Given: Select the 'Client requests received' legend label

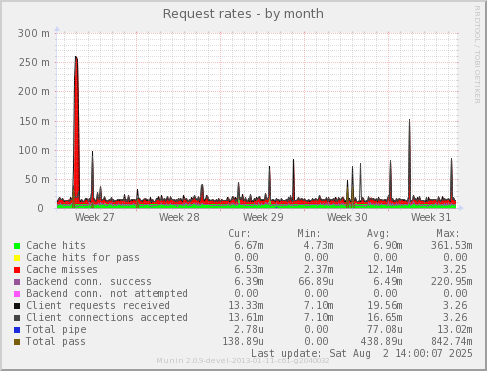Looking at the screenshot, I should click(x=98, y=306).
